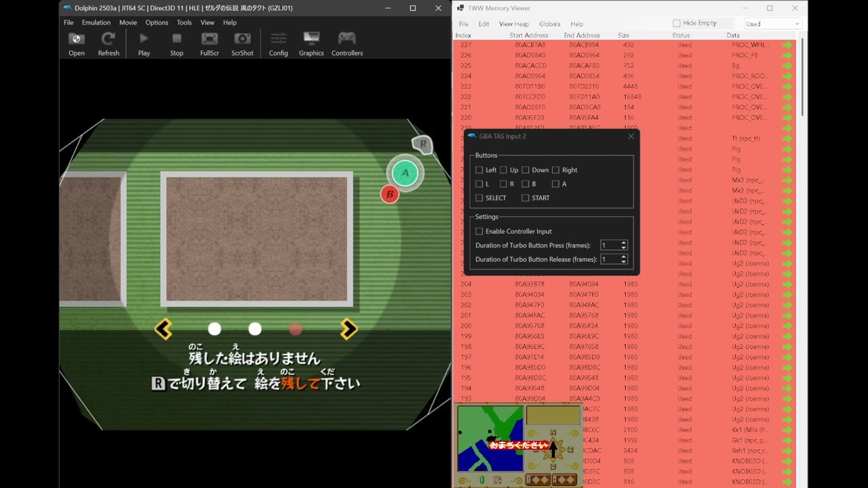Open Globals menu in Memory Viewer
This screenshot has height=488, width=868.
550,24
